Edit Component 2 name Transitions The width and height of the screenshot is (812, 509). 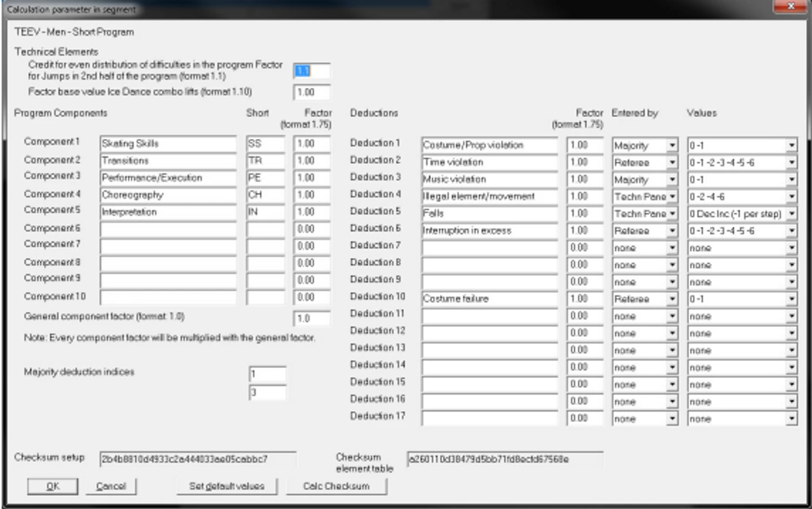[168, 161]
